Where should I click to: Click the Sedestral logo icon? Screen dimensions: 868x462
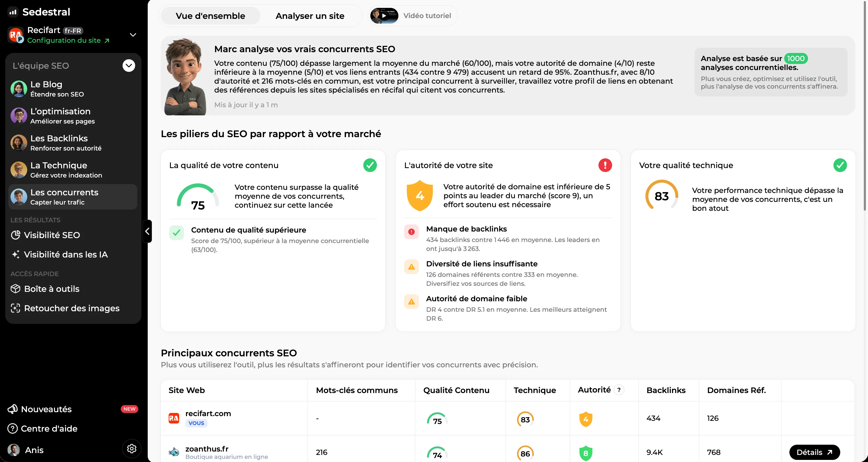pos(13,12)
